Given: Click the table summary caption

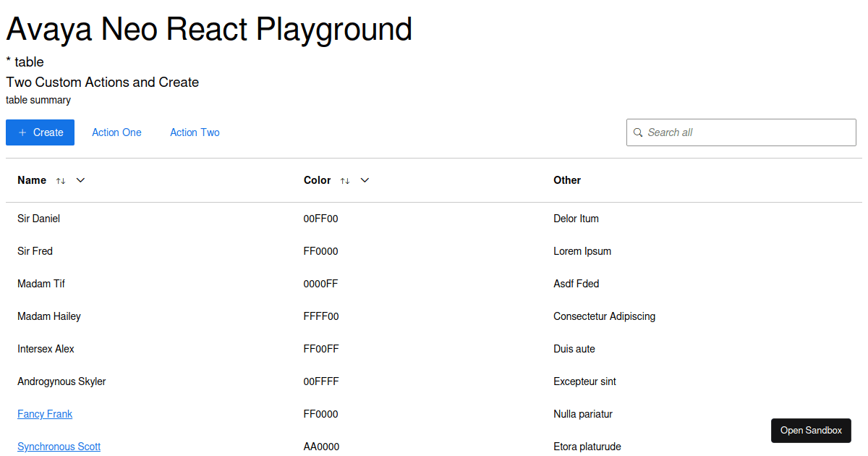Looking at the screenshot, I should 38,100.
